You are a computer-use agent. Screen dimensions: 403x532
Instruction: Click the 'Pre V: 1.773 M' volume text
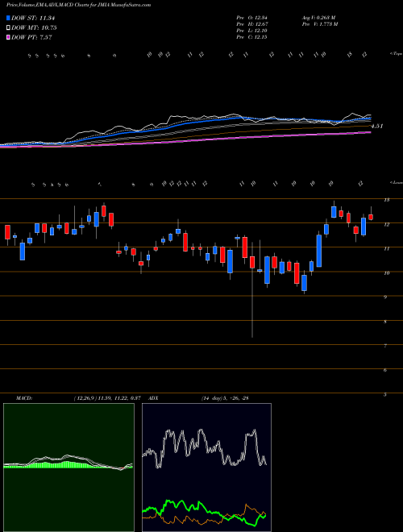point(319,24)
